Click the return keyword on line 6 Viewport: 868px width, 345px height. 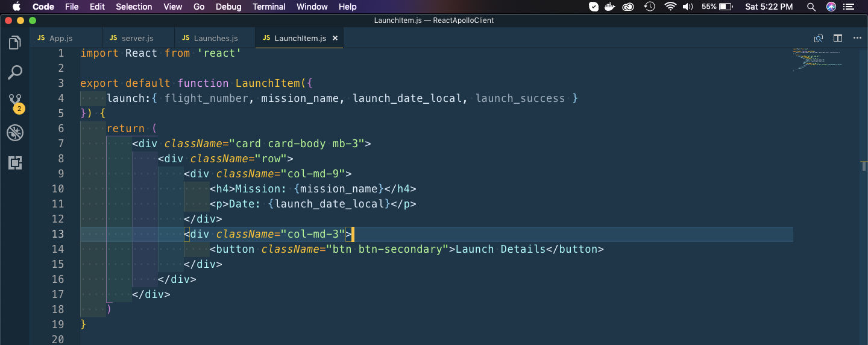click(125, 128)
